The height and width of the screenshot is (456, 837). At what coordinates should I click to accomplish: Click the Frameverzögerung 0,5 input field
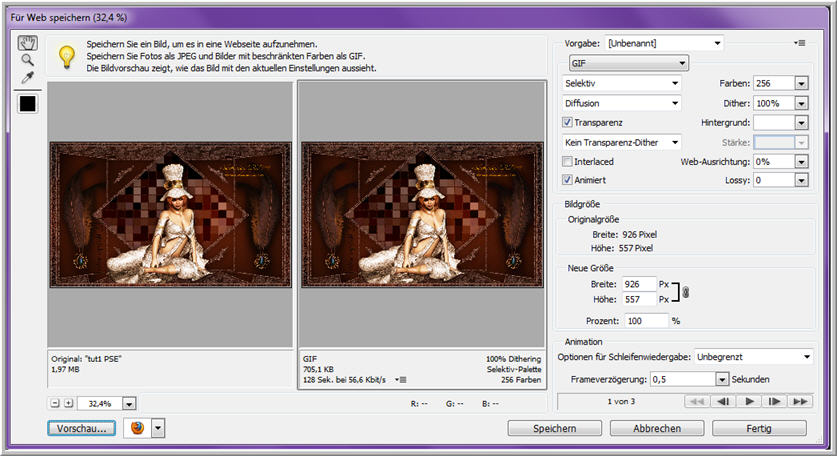pyautogui.click(x=682, y=379)
